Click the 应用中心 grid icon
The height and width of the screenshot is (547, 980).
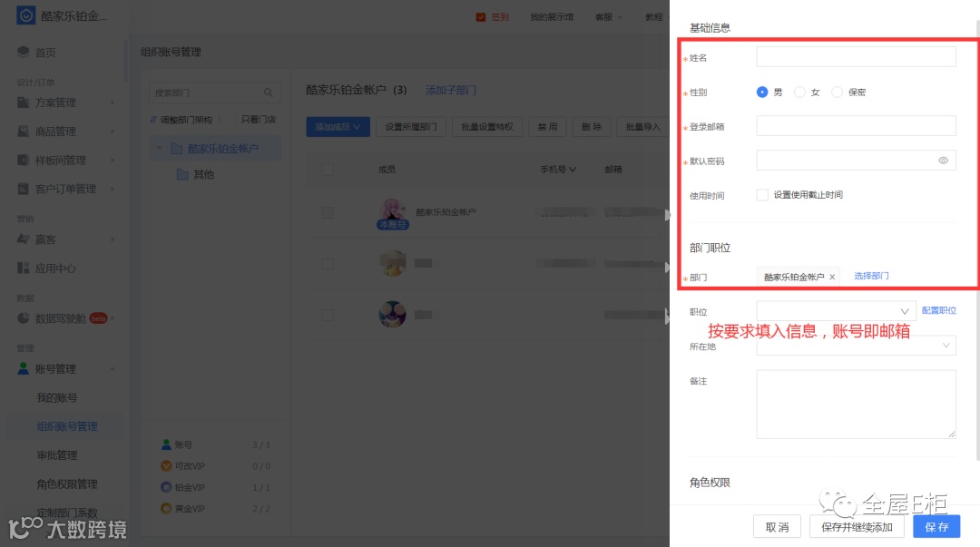[23, 269]
